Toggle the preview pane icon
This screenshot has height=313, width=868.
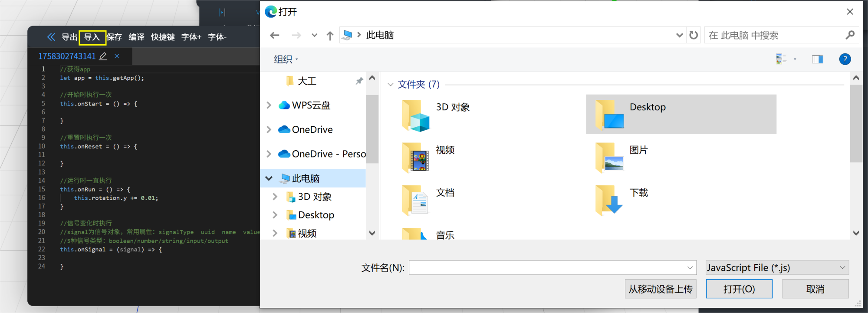click(x=817, y=59)
